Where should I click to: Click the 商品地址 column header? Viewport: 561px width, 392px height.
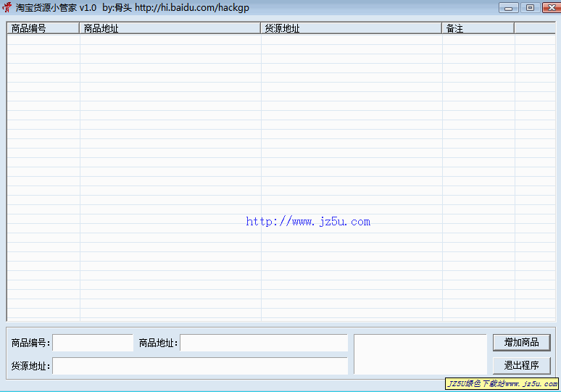pos(170,28)
